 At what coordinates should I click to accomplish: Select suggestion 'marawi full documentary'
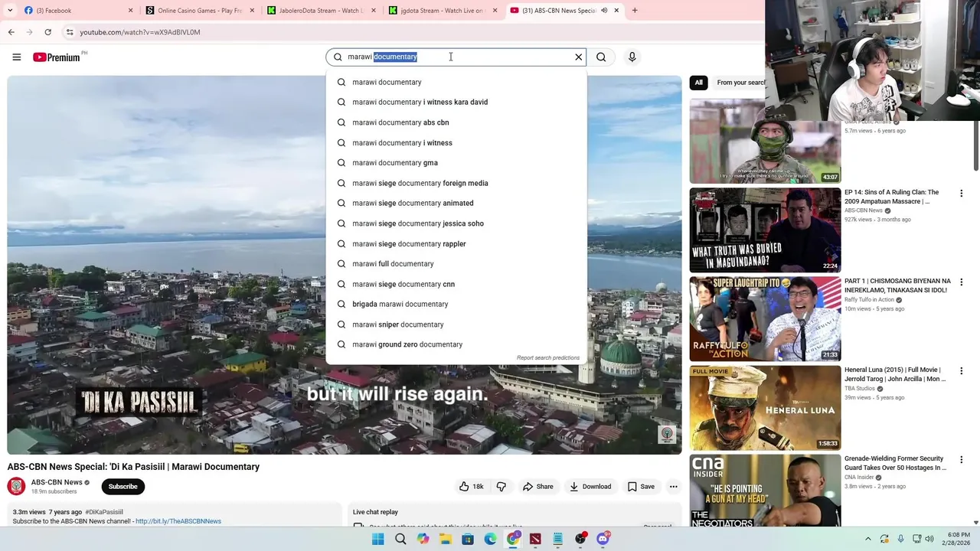click(456, 263)
